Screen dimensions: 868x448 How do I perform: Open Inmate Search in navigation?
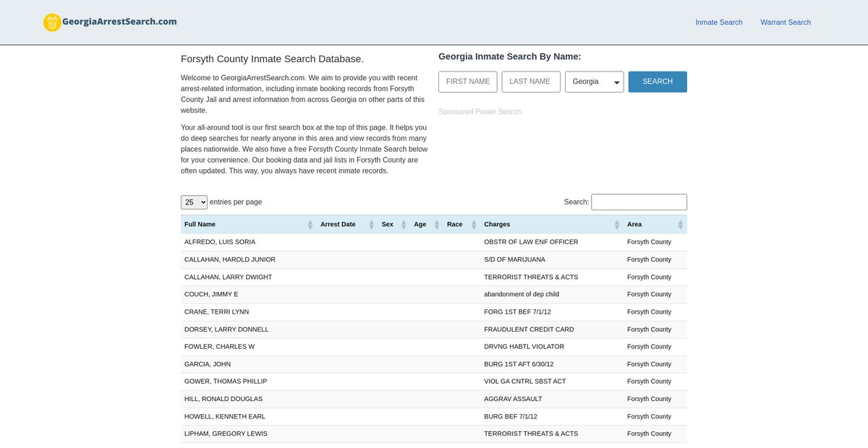tap(718, 22)
